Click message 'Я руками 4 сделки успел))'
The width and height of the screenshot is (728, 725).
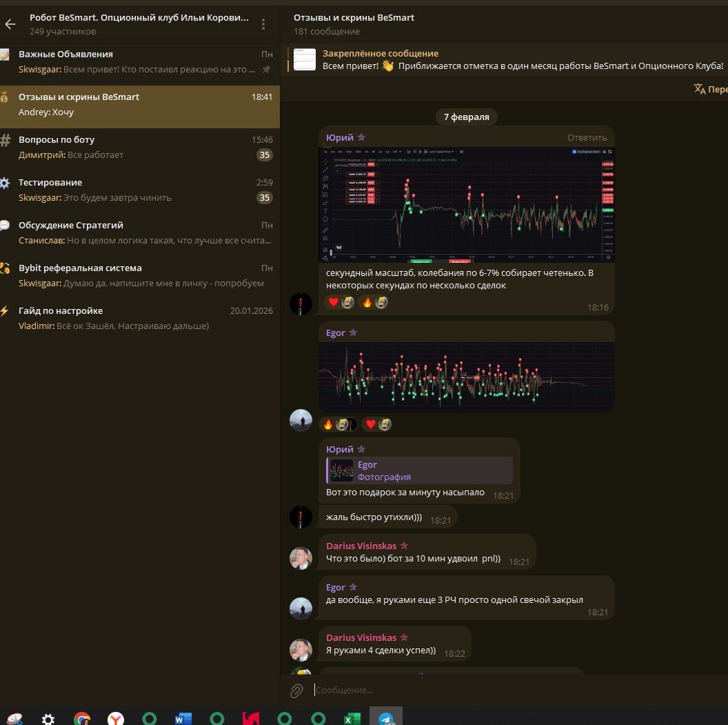click(381, 650)
